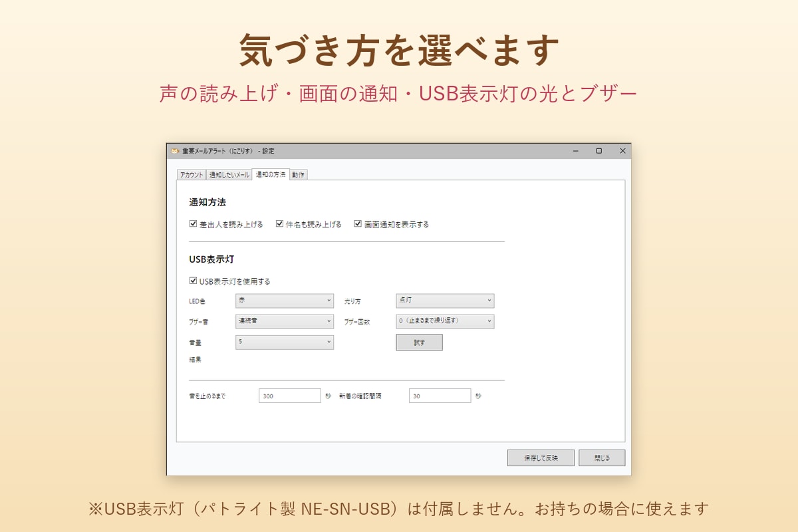Click the 光り方 label
Image resolution: width=798 pixels, height=532 pixels.
(352, 301)
